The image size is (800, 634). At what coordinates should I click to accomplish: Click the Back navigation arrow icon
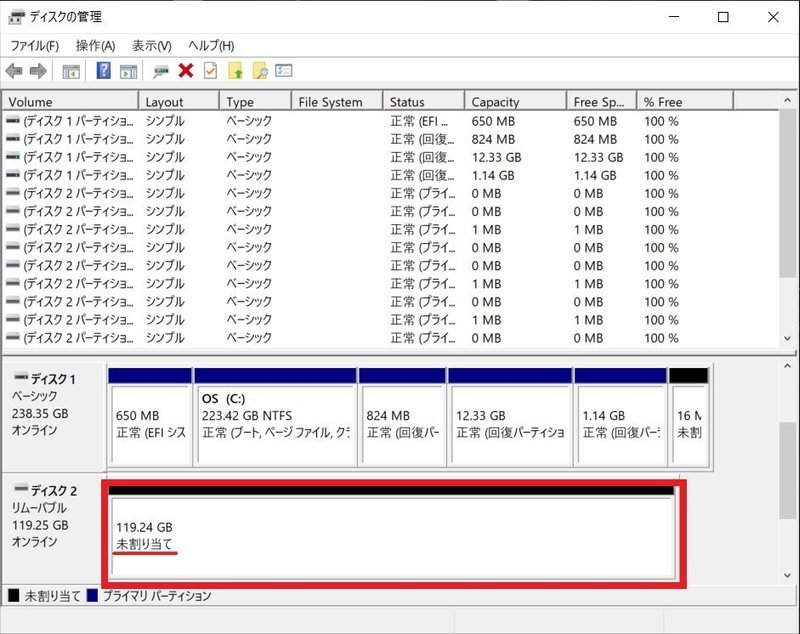[x=13, y=70]
